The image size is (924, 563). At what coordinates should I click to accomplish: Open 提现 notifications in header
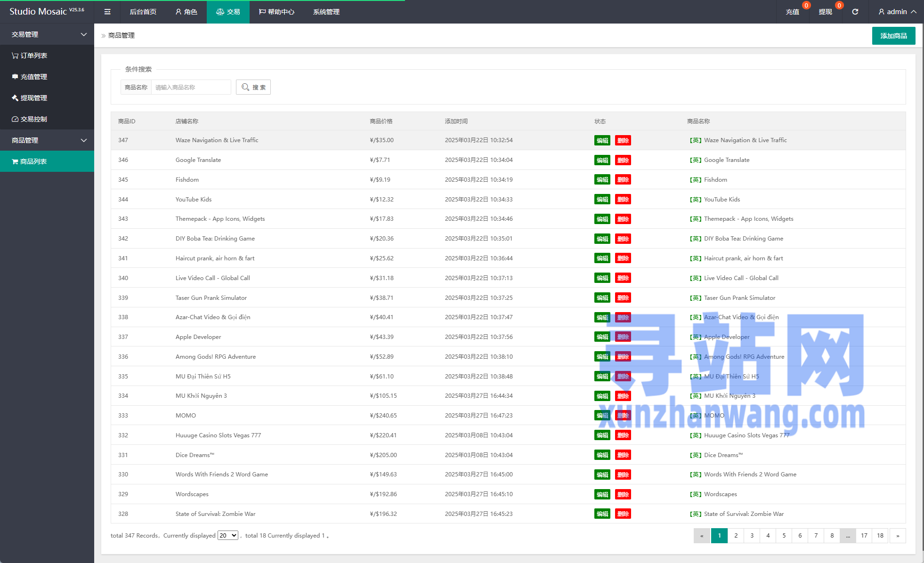coord(825,12)
